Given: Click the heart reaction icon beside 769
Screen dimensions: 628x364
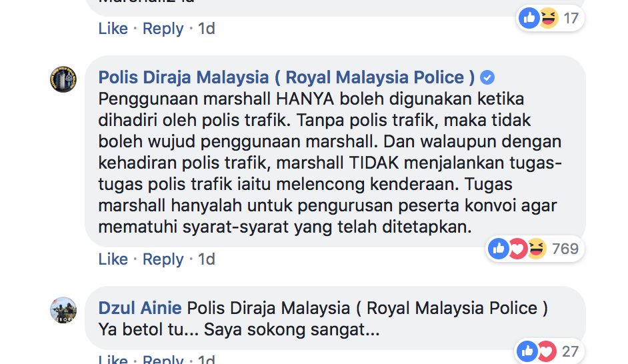Looking at the screenshot, I should coord(518,249).
